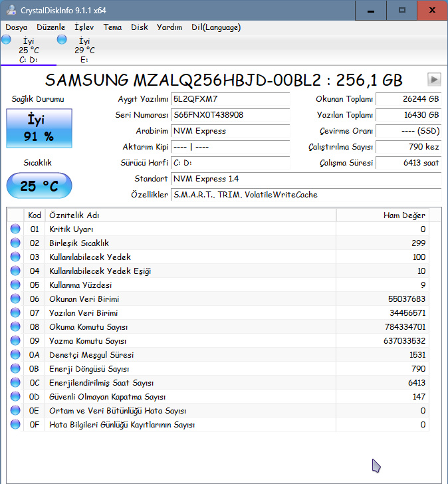Click the status orb for Okunan Veri Birimi
This screenshot has width=448, height=484.
pos(15,299)
